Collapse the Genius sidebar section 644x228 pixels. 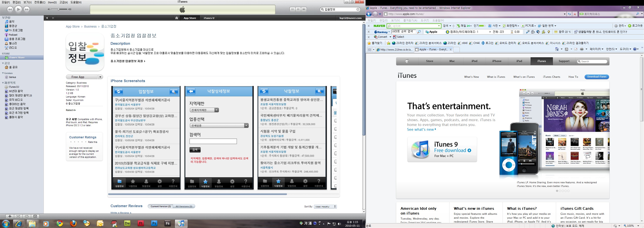coord(3,73)
